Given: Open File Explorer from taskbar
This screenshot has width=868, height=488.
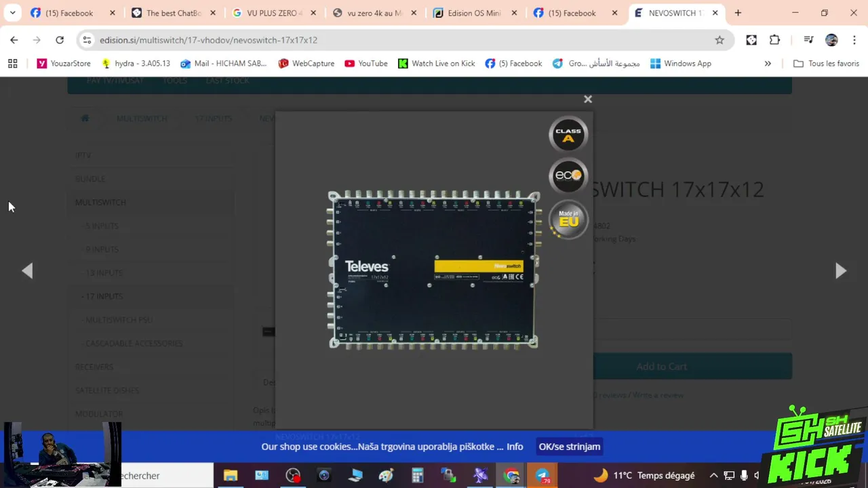Looking at the screenshot, I should pyautogui.click(x=231, y=476).
